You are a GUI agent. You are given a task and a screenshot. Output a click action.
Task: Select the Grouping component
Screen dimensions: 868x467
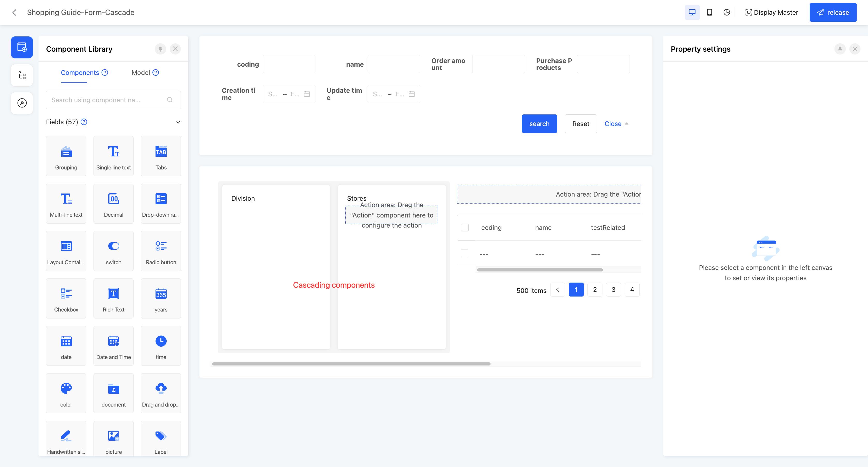[x=66, y=156]
